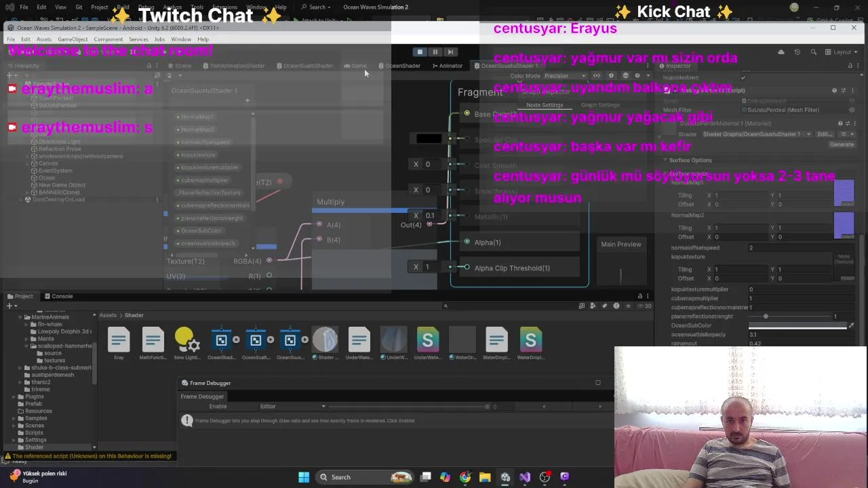
Task: Toggle the Inspector panel lock
Action: (x=850, y=66)
